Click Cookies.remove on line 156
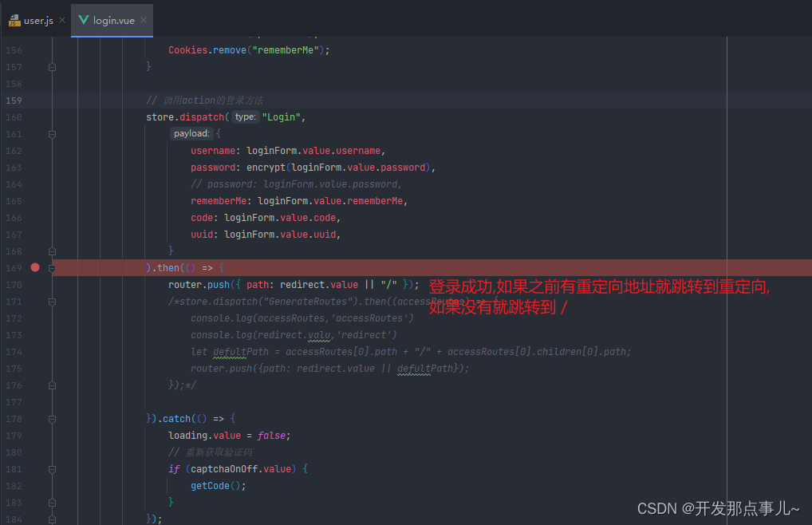Image resolution: width=812 pixels, height=525 pixels. tap(207, 50)
